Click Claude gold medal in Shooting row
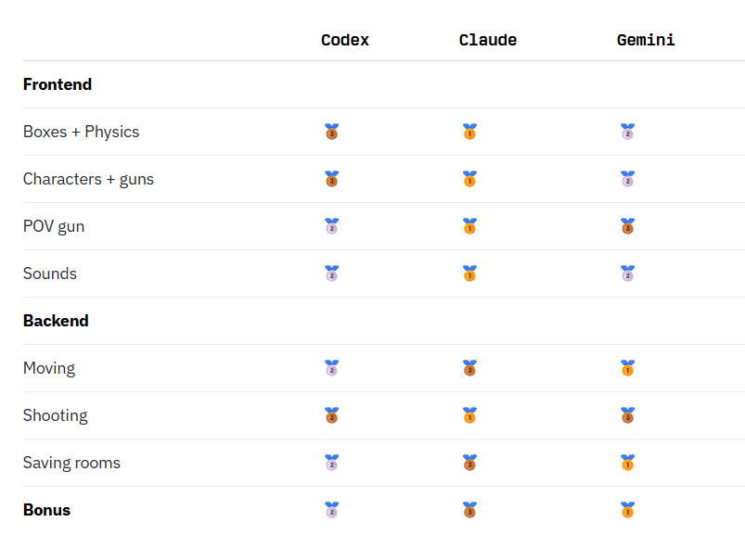The height and width of the screenshot is (560, 745). coord(469,415)
